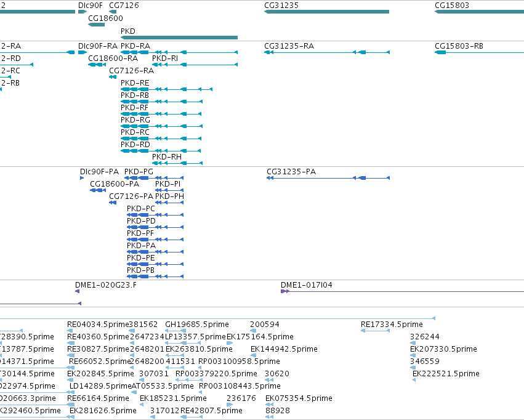
Task: Select protein PKD-PE
Action: point(155,264)
